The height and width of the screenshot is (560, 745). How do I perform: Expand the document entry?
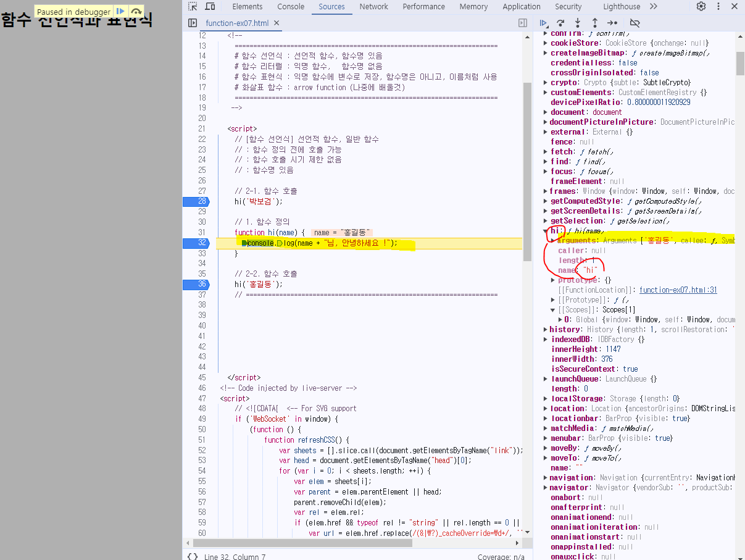pyautogui.click(x=546, y=112)
